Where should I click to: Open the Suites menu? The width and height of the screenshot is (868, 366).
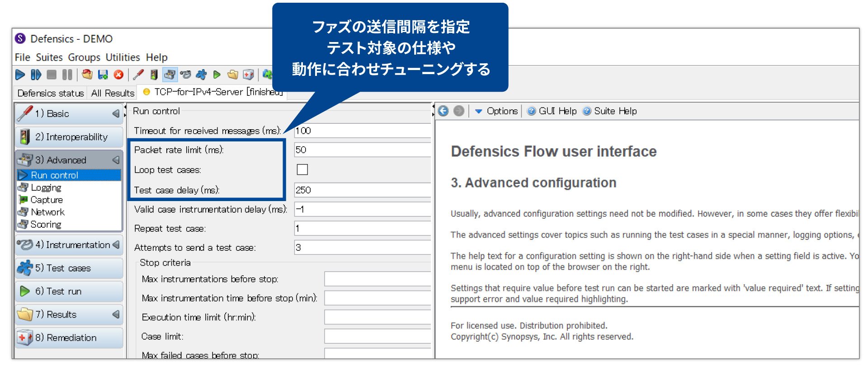point(49,57)
